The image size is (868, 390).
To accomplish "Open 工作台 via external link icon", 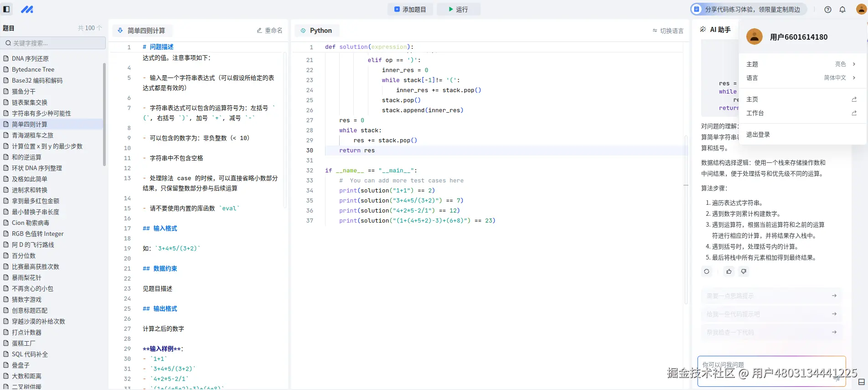I will click(x=854, y=113).
